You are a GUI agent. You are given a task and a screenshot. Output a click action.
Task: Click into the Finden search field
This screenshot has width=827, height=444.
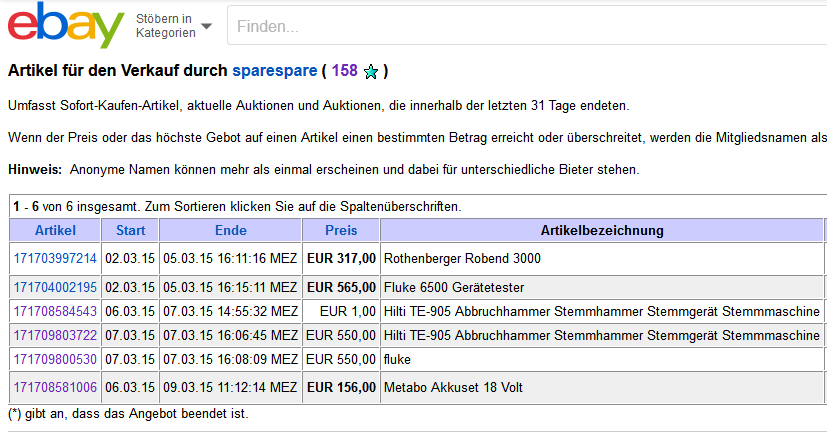pos(526,26)
